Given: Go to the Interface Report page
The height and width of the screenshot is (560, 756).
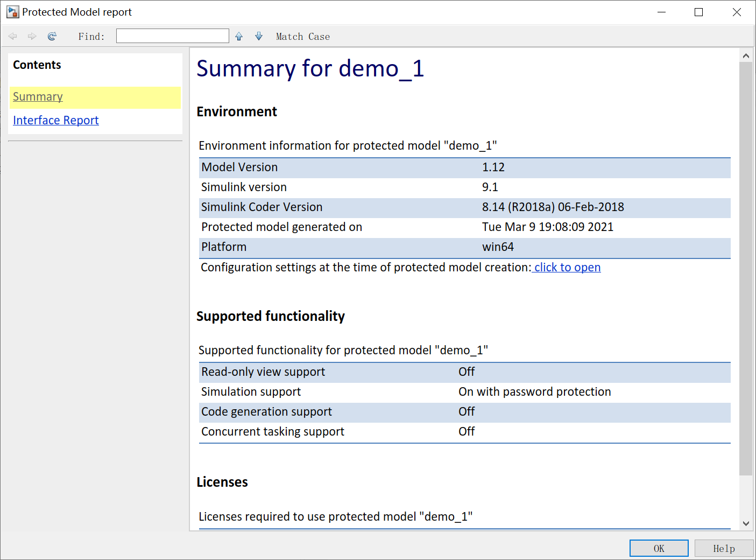Looking at the screenshot, I should pos(56,121).
